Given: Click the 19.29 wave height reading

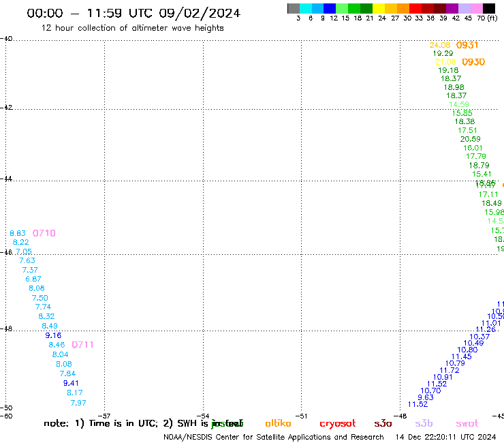Looking at the screenshot, I should [443, 53].
